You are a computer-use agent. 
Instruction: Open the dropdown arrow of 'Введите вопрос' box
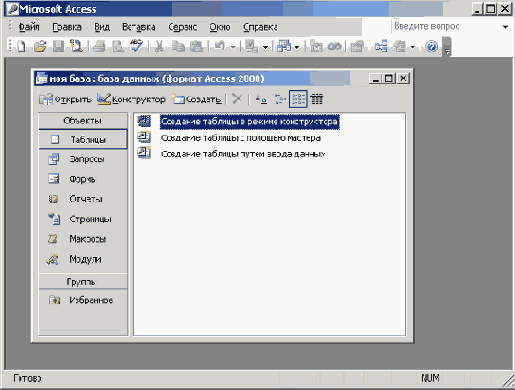[505, 27]
